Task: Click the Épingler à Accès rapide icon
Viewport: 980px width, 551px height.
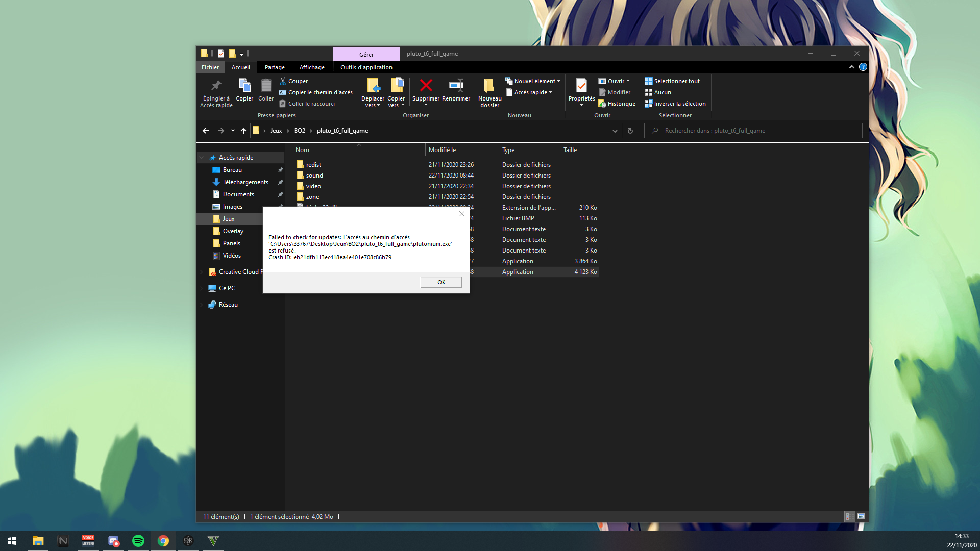Action: tap(216, 92)
